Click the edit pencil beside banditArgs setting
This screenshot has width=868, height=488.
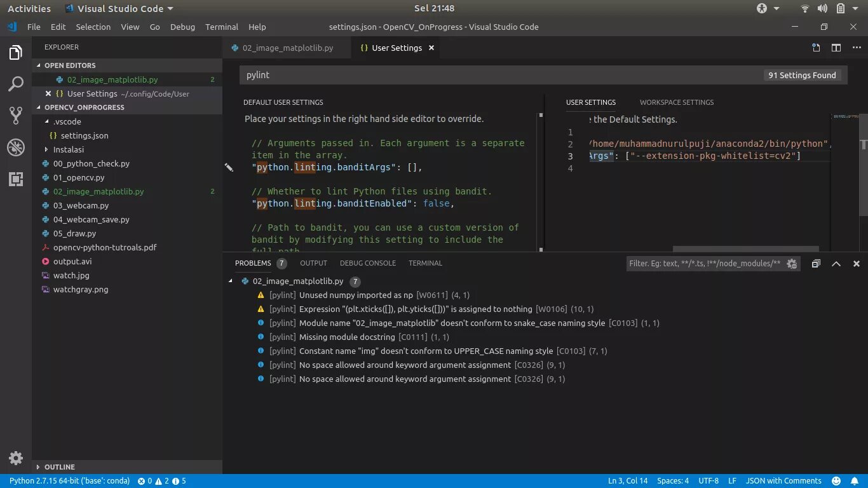pos(229,168)
